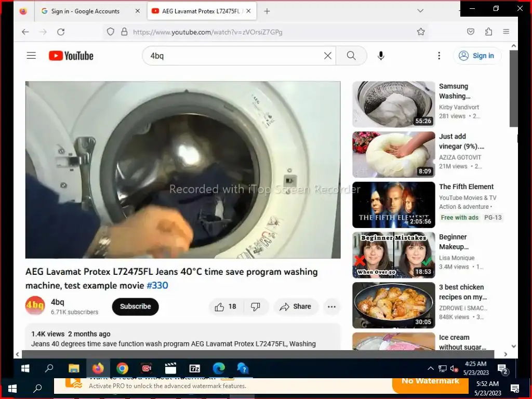Image resolution: width=532 pixels, height=399 pixels.
Task: Close the AEG Lavamat YouTube tab
Action: coord(248,11)
